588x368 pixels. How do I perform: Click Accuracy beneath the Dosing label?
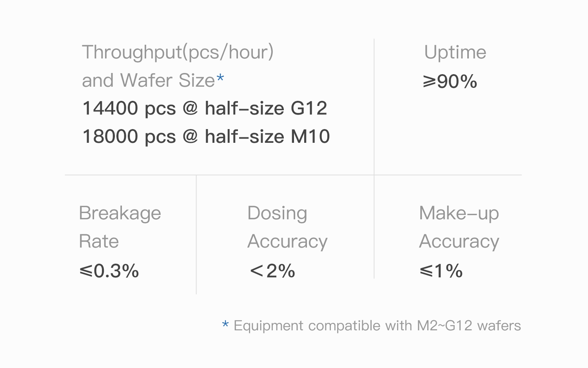tap(287, 241)
